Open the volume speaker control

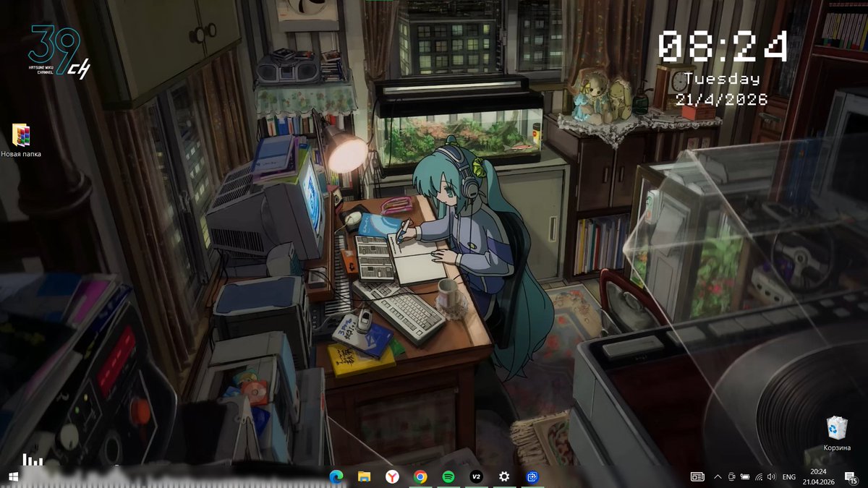pos(771,477)
